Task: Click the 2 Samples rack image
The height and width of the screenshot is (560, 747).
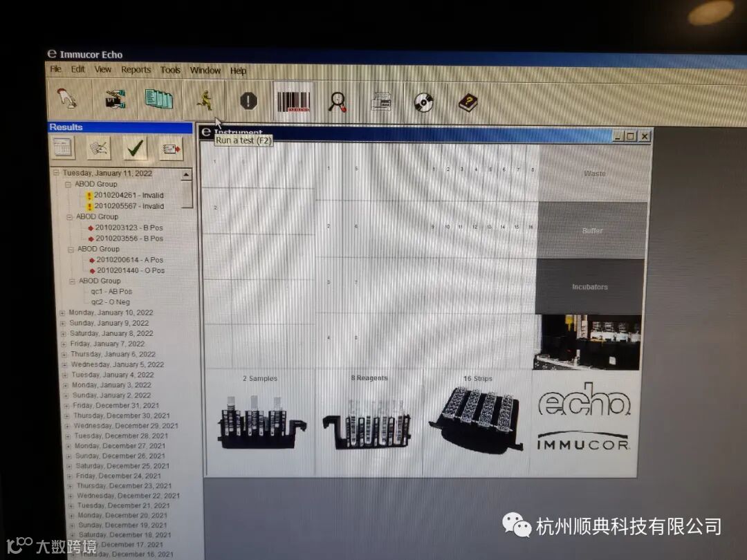Action: coord(261,422)
